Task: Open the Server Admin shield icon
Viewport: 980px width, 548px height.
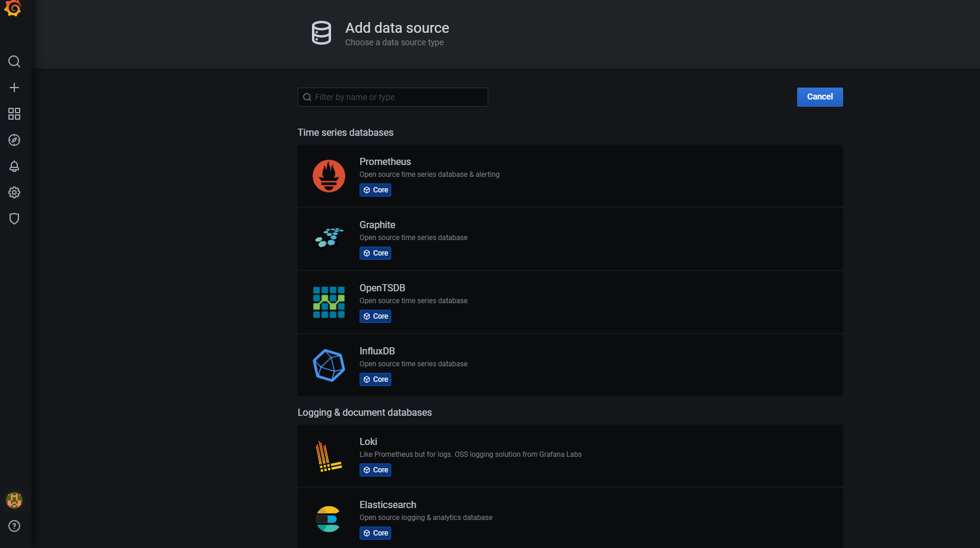Action: tap(14, 219)
